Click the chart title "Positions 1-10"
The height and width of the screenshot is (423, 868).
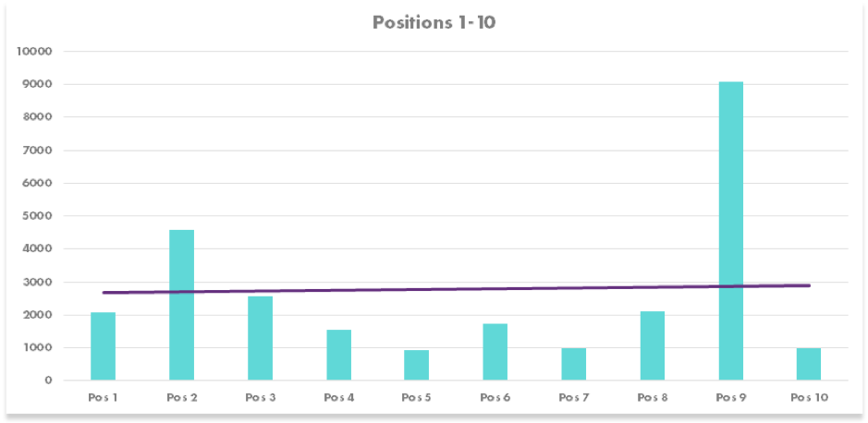click(x=434, y=22)
